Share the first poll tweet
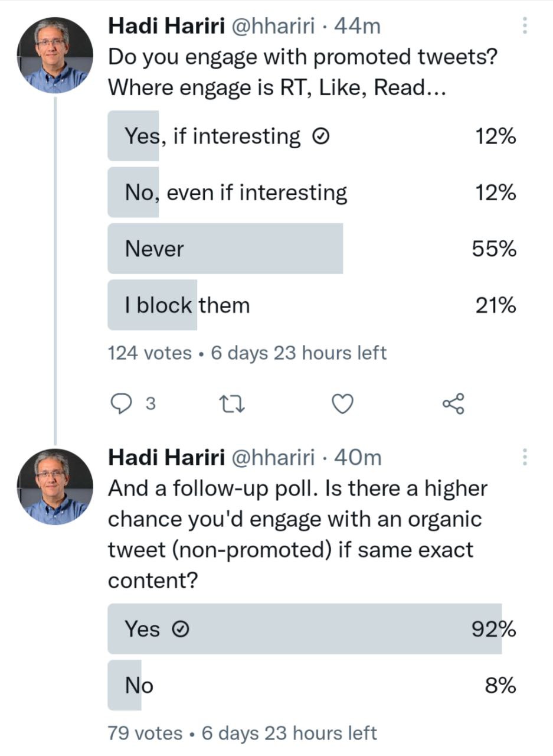The image size is (553, 756). point(453,403)
